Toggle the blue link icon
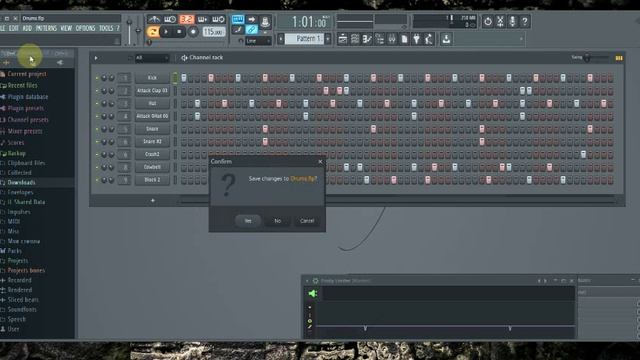This screenshot has width=640, height=360. point(251,30)
